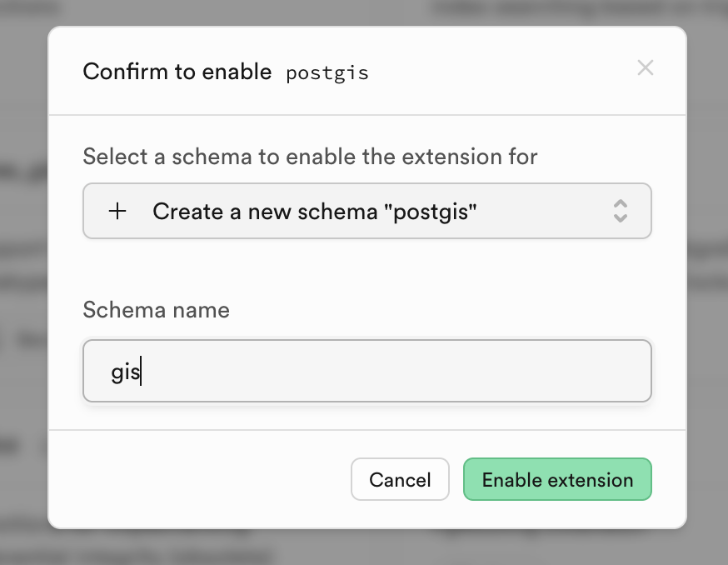Click the plus icon in schema selector
The height and width of the screenshot is (565, 728).
pos(117,212)
